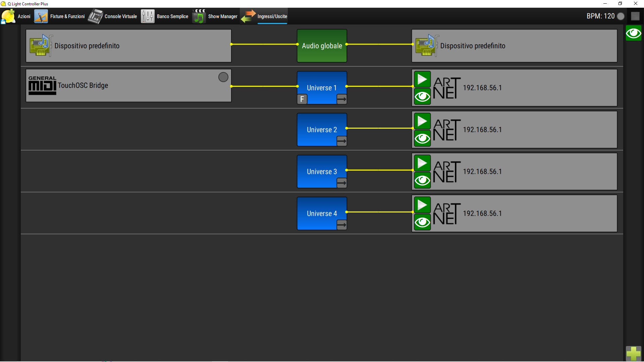The image size is (644, 362).
Task: Click play icon on Universe 2 ArtNet output
Action: click(x=422, y=121)
